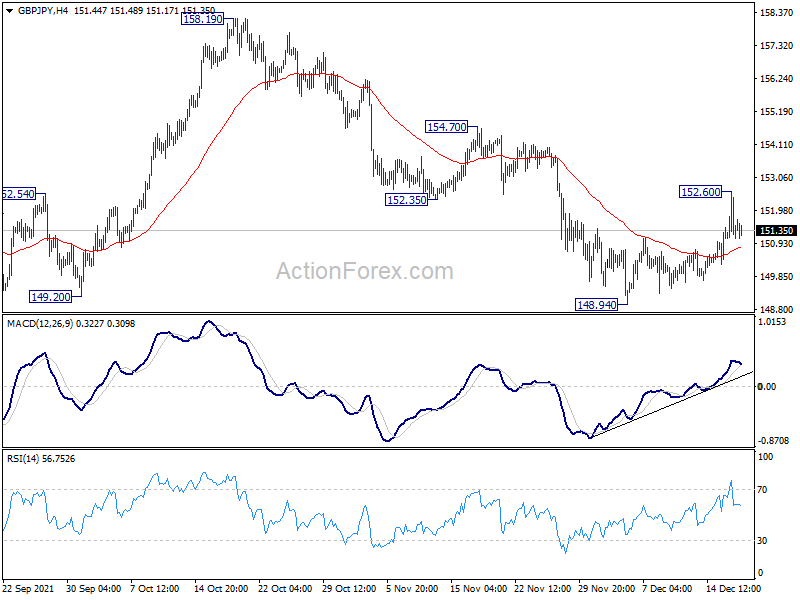This screenshot has width=800, height=600.
Task: Click the 5 Nov 20:00 date label
Action: pos(412,588)
